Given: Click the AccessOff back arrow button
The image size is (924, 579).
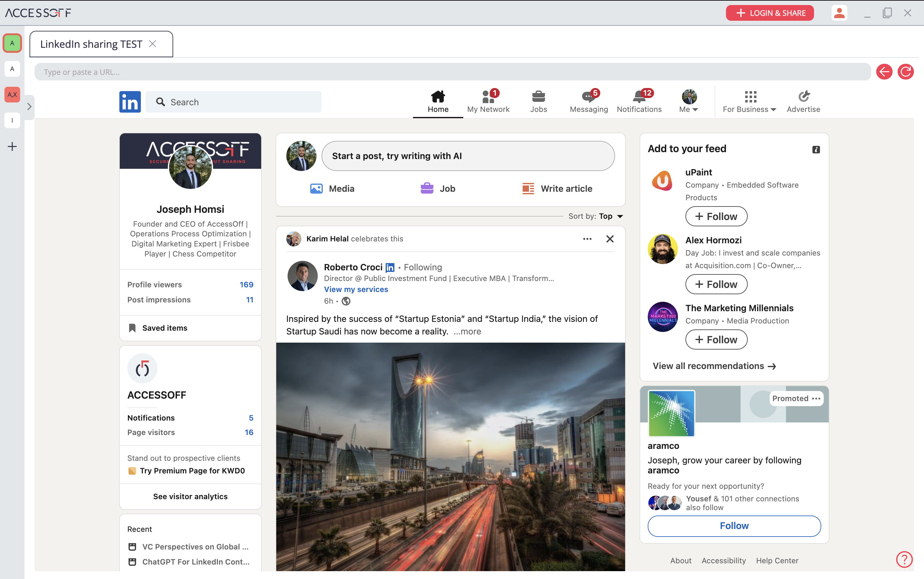Looking at the screenshot, I should pos(884,72).
